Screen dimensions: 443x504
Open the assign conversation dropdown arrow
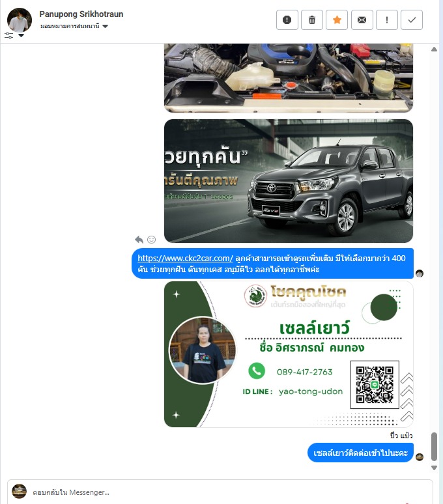pos(105,26)
